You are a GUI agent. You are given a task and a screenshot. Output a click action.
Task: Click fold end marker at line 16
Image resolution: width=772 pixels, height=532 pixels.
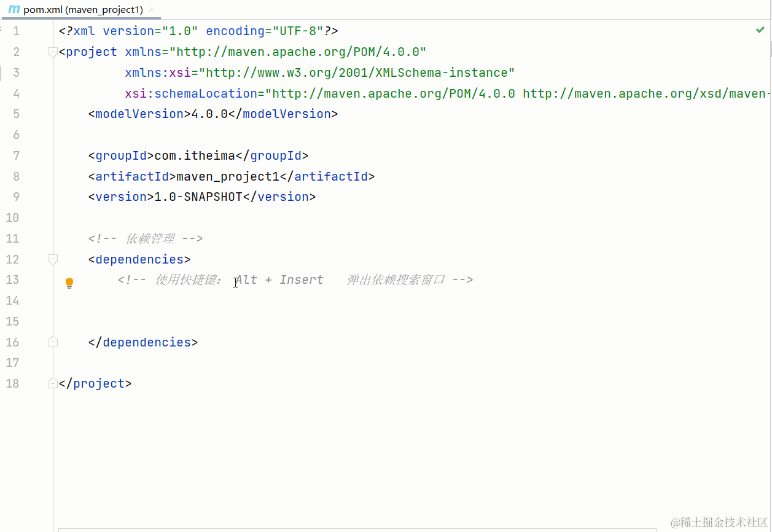(53, 342)
